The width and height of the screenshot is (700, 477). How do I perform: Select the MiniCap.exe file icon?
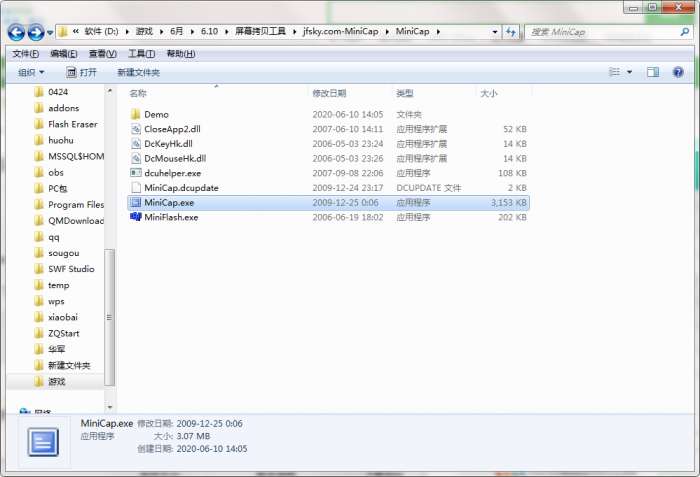(136, 202)
